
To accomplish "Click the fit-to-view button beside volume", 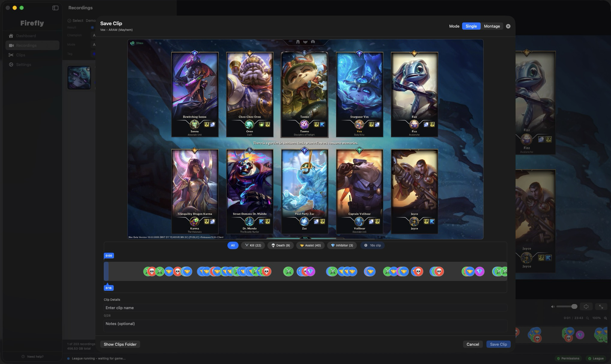I will [586, 306].
